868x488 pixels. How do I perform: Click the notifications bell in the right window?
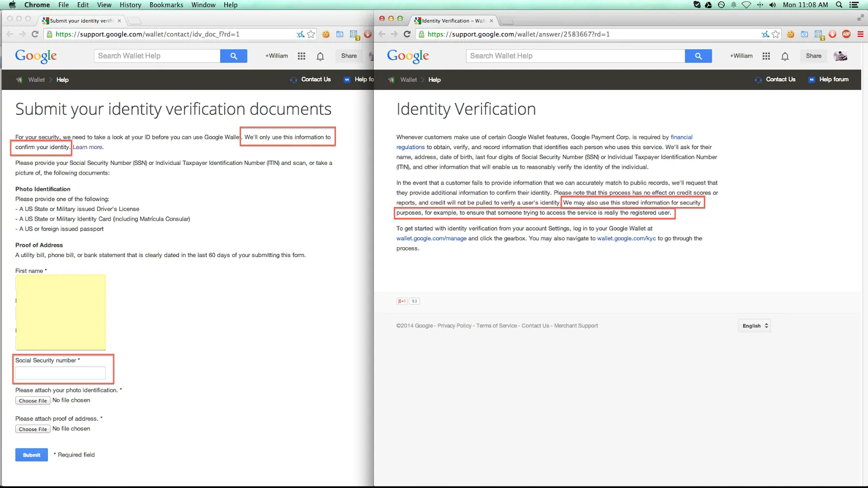(x=785, y=56)
